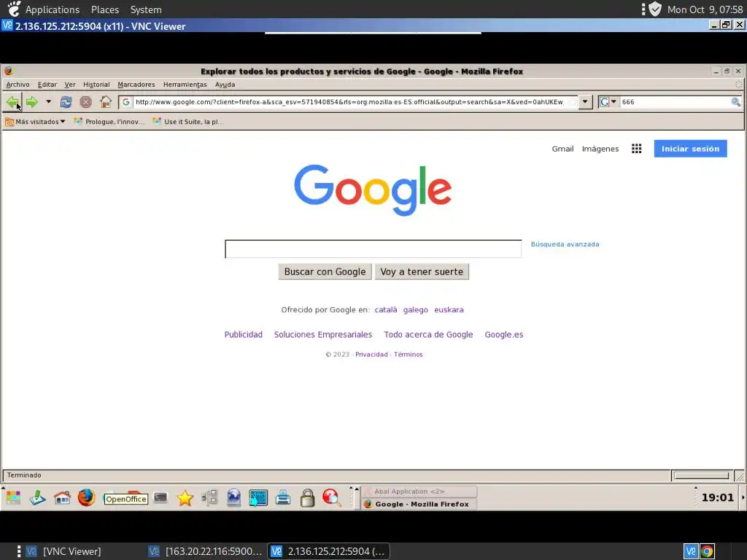The width and height of the screenshot is (747, 560).
Task: Click the Buscar con Google button
Action: 325,272
